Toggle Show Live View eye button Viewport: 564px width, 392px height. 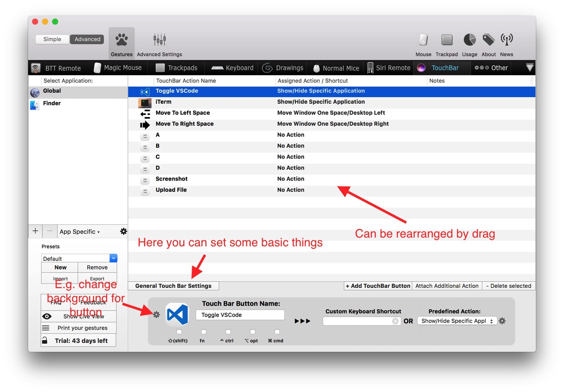(78, 316)
